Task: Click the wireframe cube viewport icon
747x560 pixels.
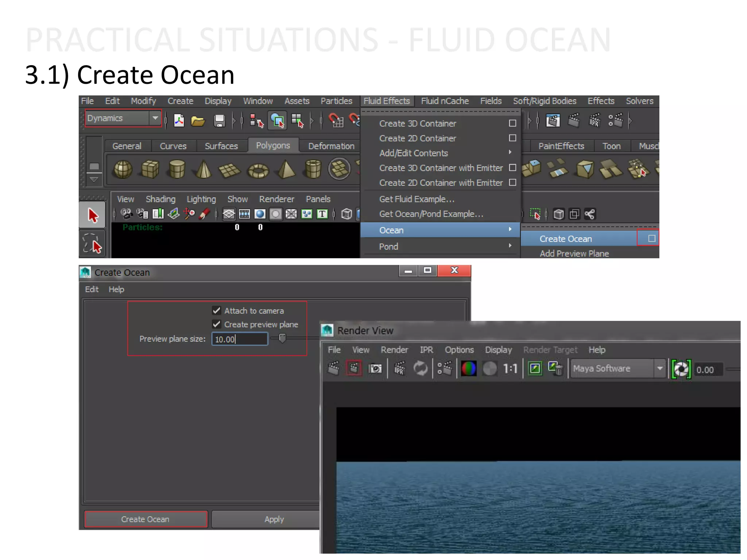Action: (x=347, y=214)
